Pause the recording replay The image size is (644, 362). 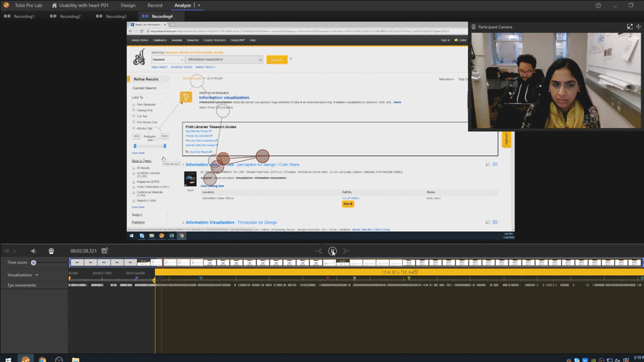pos(333,251)
